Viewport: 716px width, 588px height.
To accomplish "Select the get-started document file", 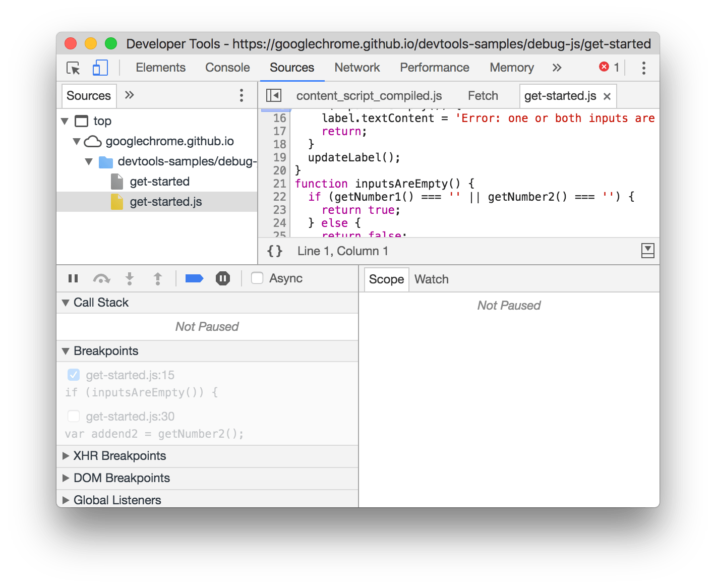I will [x=159, y=182].
